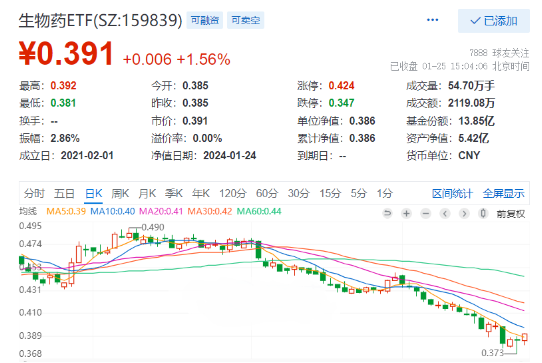Click the 已添加 added-to-watchlist button
Image resolution: width=542 pixels, height=363 pixels.
(x=494, y=21)
